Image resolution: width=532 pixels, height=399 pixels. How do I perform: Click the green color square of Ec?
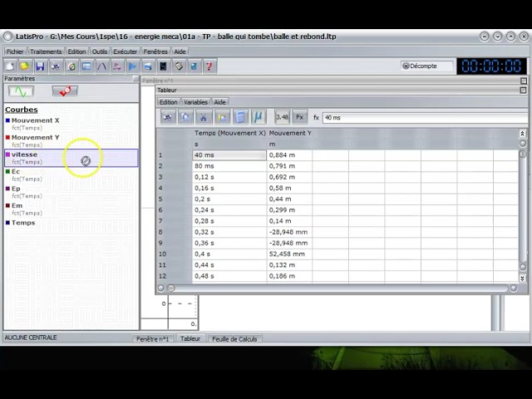pos(7,171)
